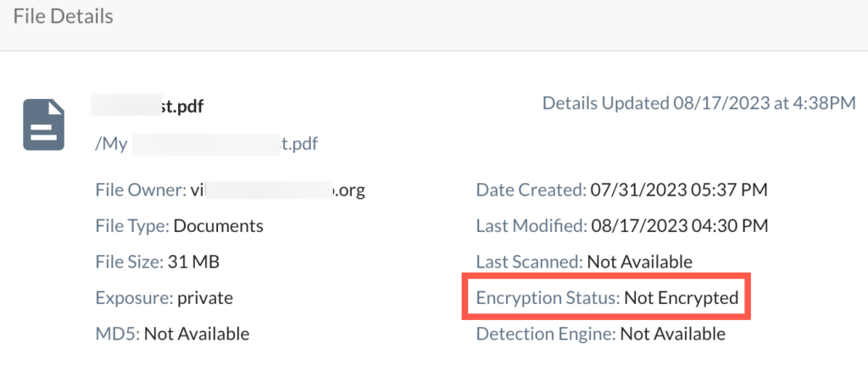Click the file path starting with /My
This screenshot has height=365, width=868.
click(x=207, y=142)
